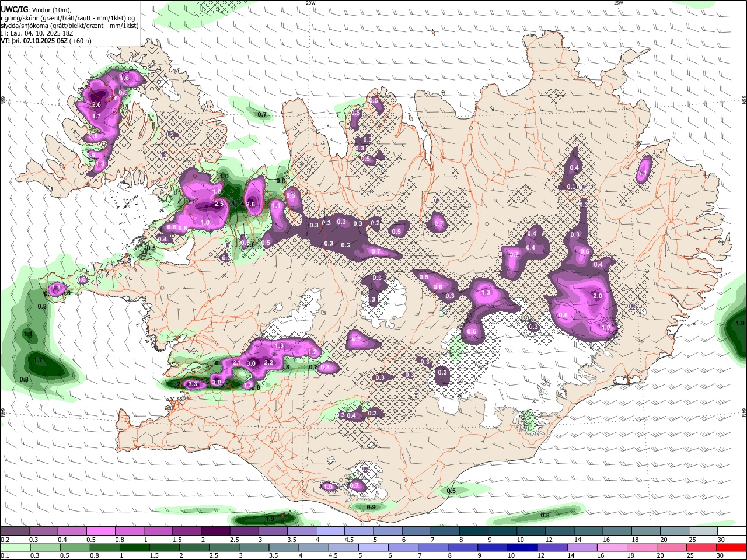Select the "2.2" precipitation value on the map

coord(268,362)
